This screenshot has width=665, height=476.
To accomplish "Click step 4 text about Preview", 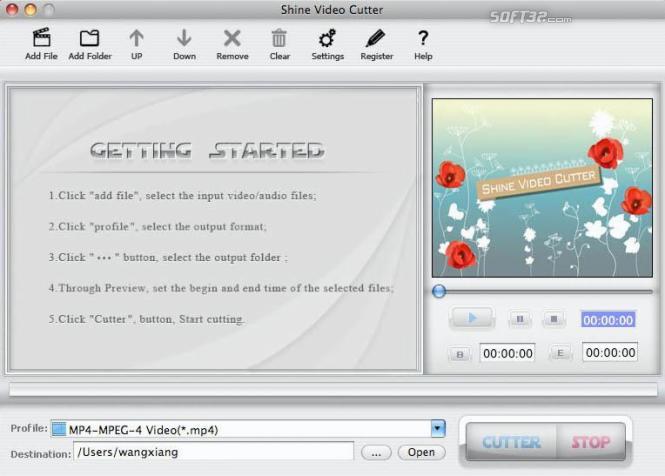I will coord(221,288).
